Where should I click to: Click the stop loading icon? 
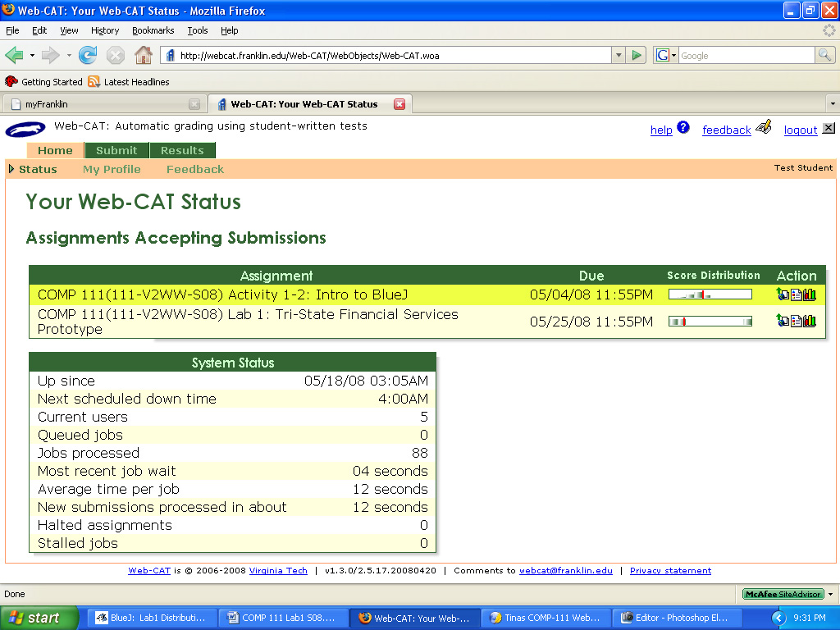(x=115, y=55)
